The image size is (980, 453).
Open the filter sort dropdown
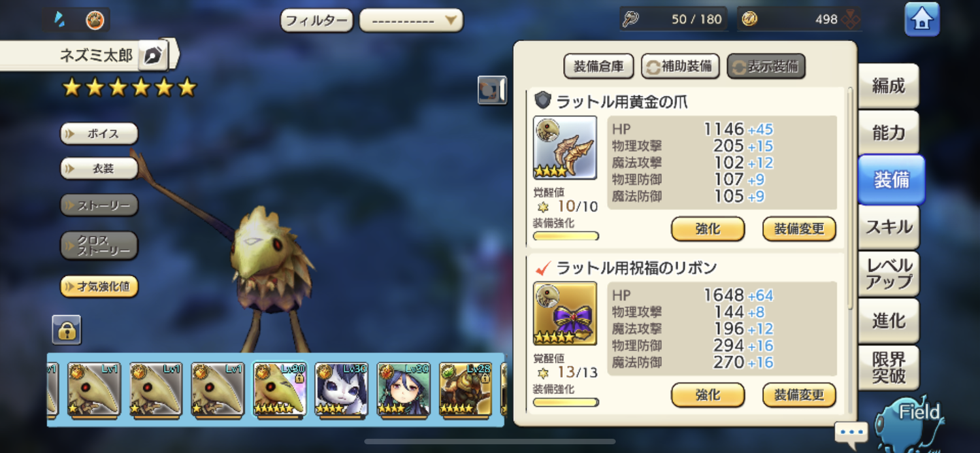pyautogui.click(x=411, y=20)
